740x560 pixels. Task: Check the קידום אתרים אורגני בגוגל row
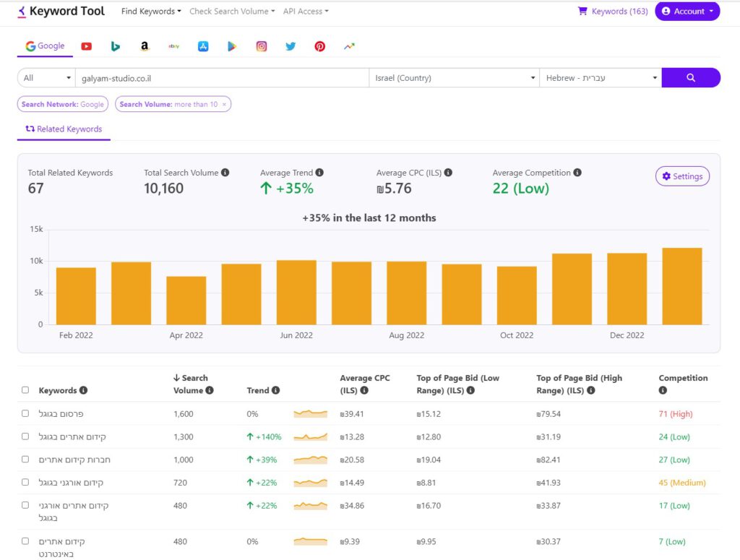tap(25, 505)
